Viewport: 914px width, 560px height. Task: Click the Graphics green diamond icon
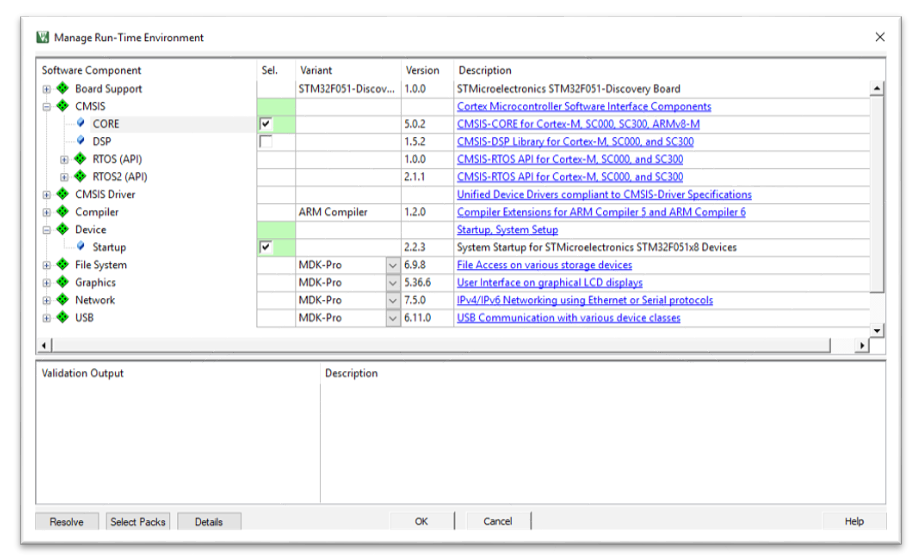[x=63, y=282]
